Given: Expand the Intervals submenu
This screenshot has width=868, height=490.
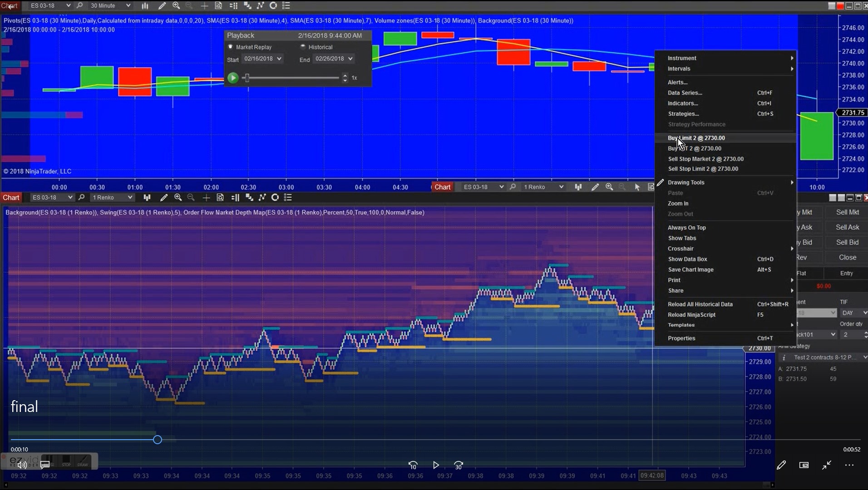Looking at the screenshot, I should pos(725,69).
